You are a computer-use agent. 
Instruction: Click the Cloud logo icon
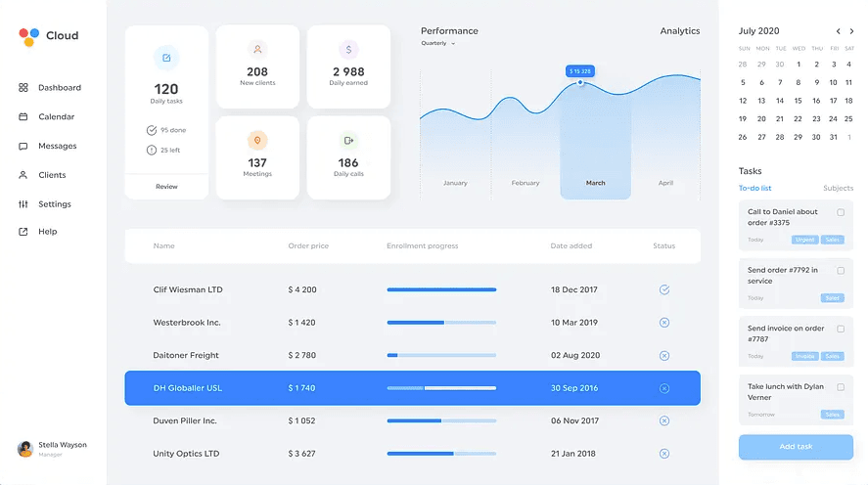coord(28,36)
